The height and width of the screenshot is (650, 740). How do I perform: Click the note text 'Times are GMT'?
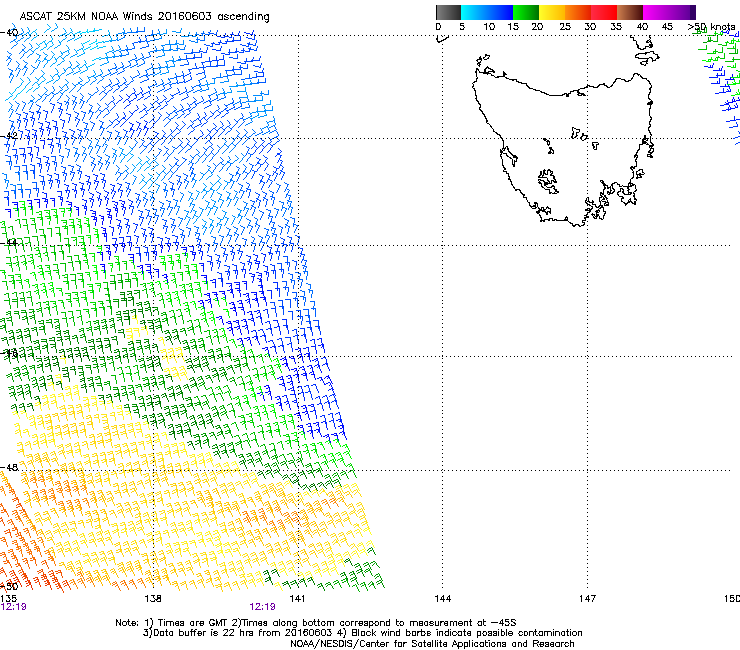(192, 623)
